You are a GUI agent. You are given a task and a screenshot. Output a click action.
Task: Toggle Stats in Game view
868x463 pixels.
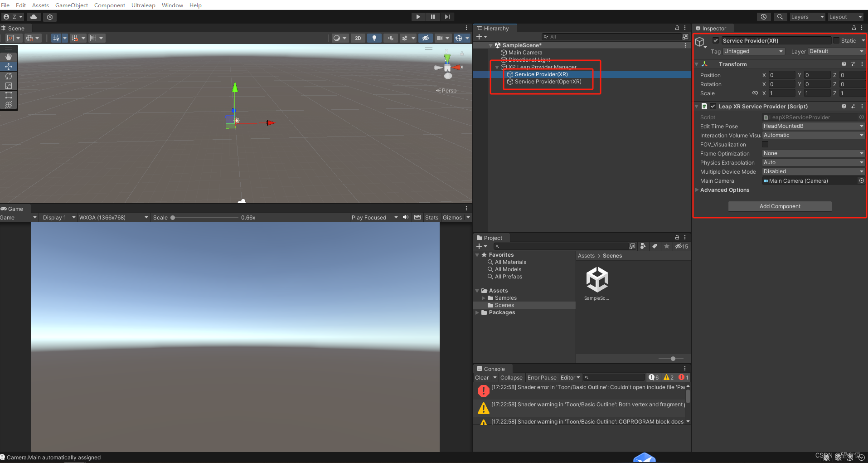(x=432, y=218)
